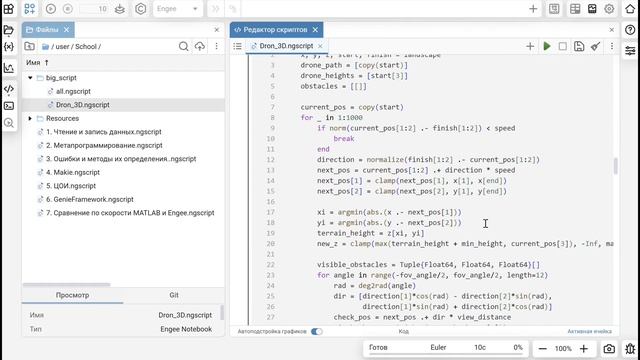The image size is (640, 360).
Task: Add a new cell with plus icon
Action: click(x=530, y=46)
